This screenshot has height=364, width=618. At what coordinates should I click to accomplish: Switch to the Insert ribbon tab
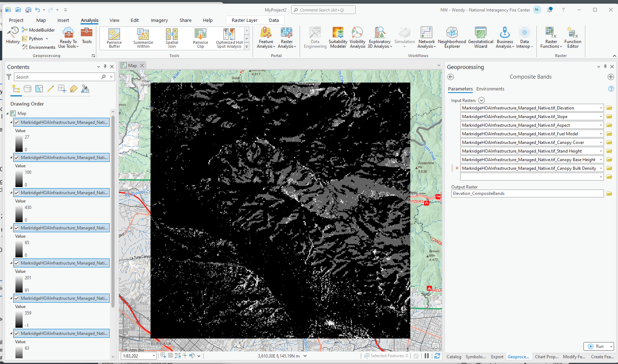click(63, 20)
